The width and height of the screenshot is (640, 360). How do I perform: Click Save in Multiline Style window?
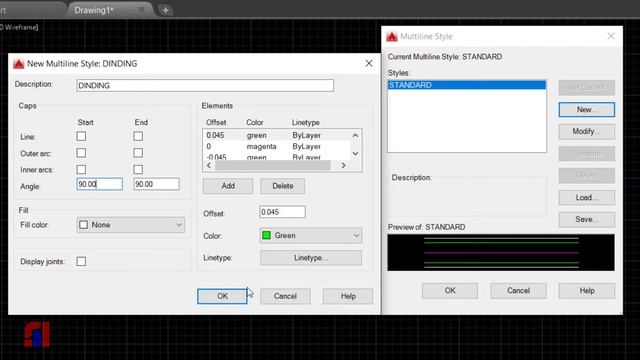click(x=587, y=220)
